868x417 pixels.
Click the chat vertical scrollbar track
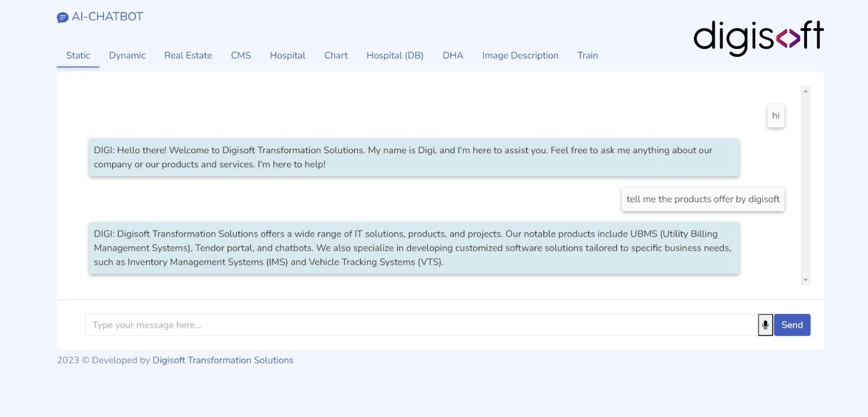(x=805, y=185)
